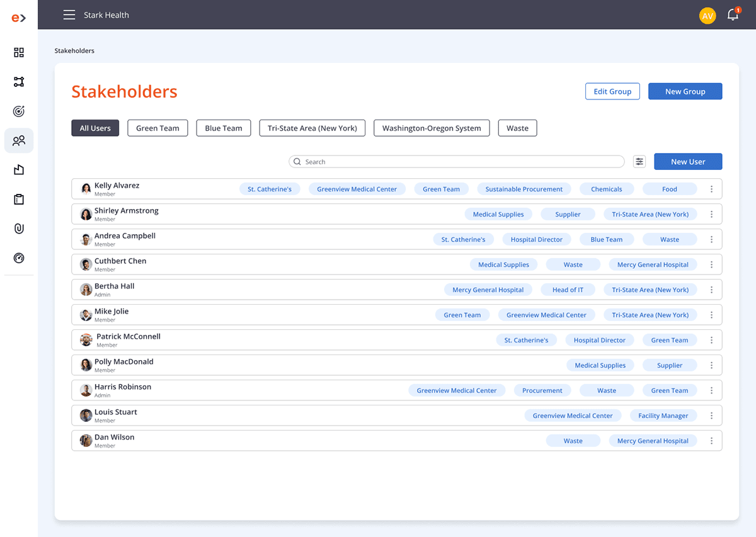
Task: Click the New User button
Action: click(x=688, y=162)
